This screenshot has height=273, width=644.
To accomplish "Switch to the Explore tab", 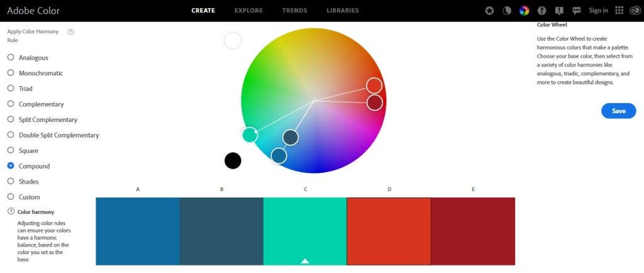I will tap(248, 11).
